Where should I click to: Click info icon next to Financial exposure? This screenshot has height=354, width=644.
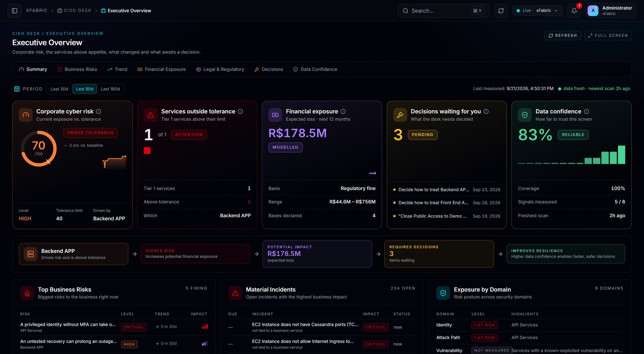pos(343,111)
